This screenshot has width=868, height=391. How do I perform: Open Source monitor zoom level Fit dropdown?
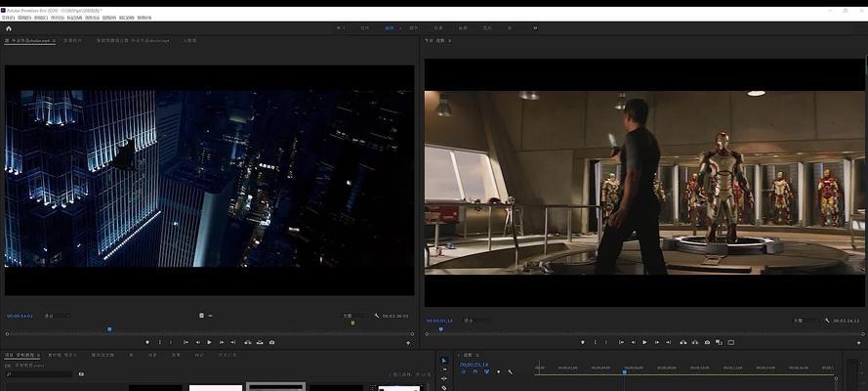(57, 316)
